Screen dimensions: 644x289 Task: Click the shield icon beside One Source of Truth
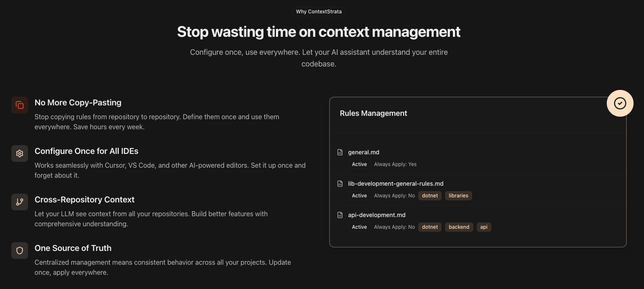tap(20, 251)
